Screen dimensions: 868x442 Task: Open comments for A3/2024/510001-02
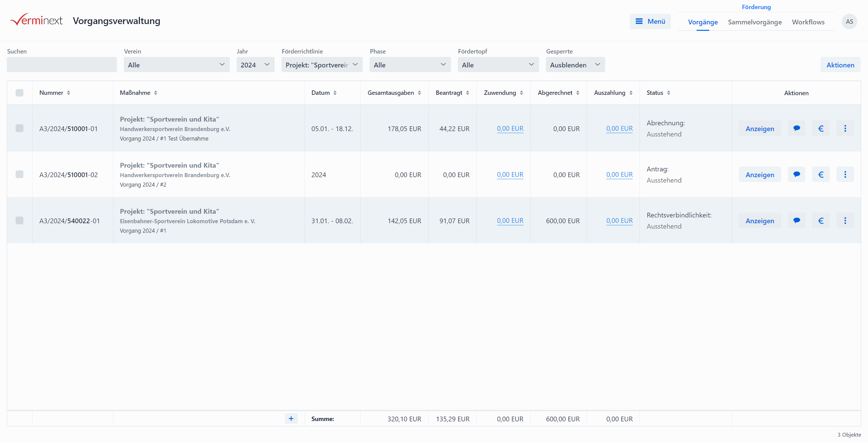(796, 174)
